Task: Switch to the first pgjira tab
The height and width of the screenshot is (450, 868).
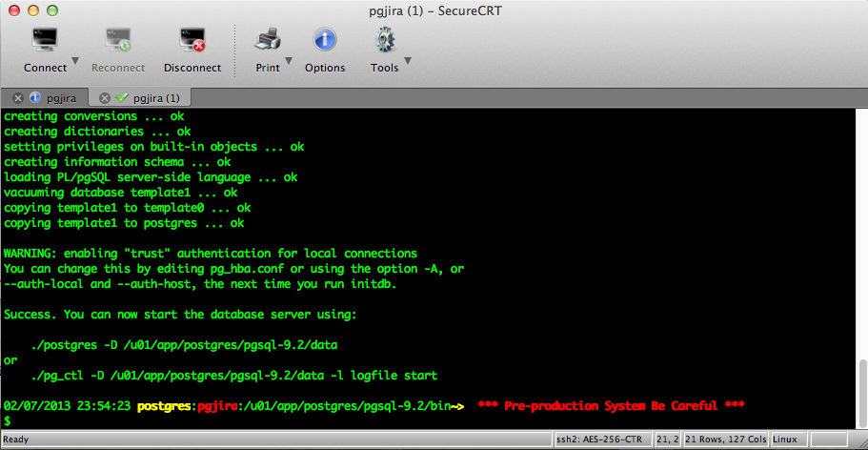Action: click(x=60, y=97)
